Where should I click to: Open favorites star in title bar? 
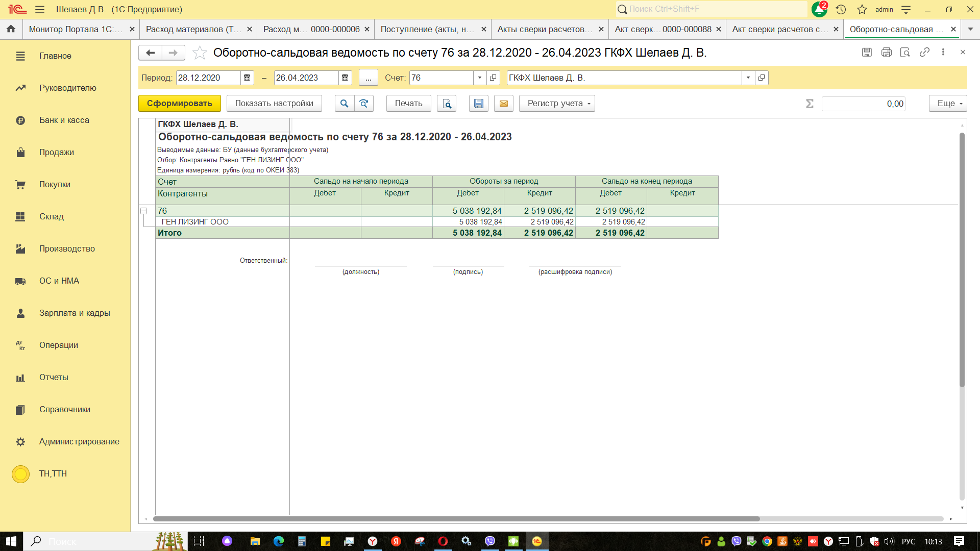point(862,9)
